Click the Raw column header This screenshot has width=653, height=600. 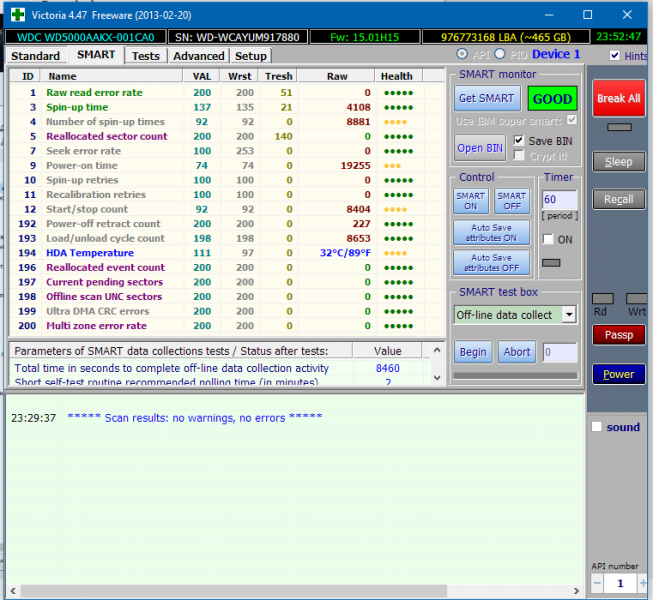pyautogui.click(x=336, y=76)
